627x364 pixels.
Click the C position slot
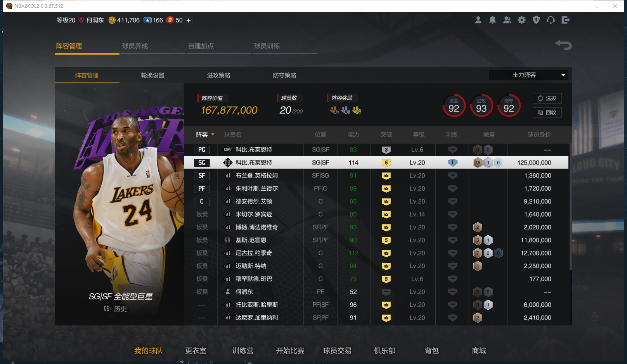click(202, 202)
